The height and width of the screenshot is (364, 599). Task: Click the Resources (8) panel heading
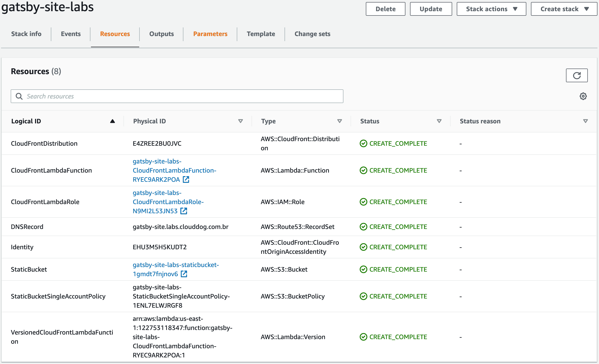pos(36,71)
